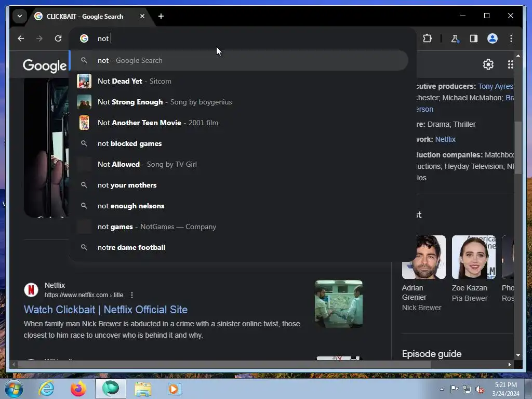Open the side panel icon
The height and width of the screenshot is (399, 532).
[x=474, y=38]
